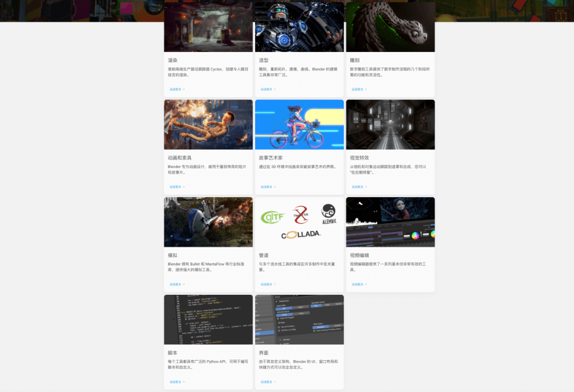Screen dimensions: 574x392
Task: Click 视觉特效 description mentioning 在后期修复
Action: [x=388, y=169]
